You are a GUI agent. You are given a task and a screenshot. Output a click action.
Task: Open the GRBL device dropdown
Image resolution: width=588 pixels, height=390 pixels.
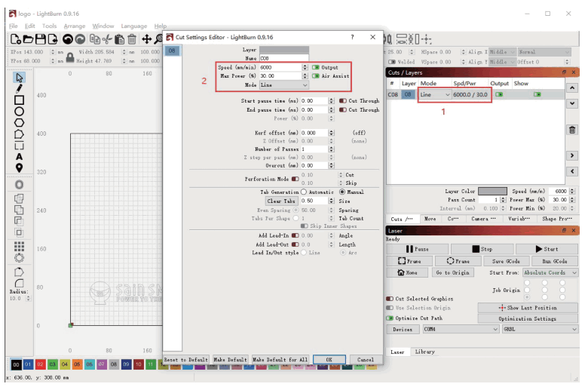(x=540, y=329)
